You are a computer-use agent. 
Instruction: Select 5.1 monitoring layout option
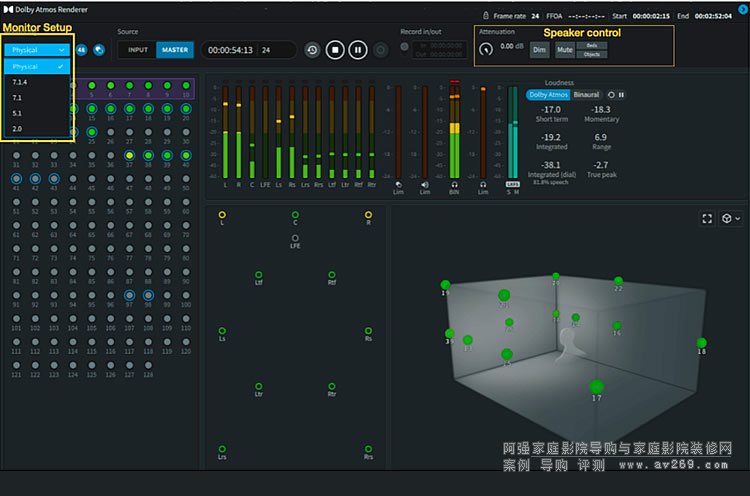18,113
